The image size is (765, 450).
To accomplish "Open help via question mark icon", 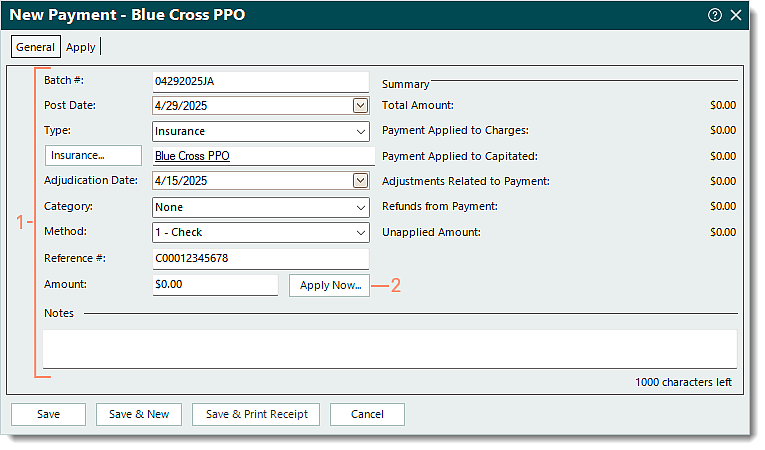I will [714, 15].
